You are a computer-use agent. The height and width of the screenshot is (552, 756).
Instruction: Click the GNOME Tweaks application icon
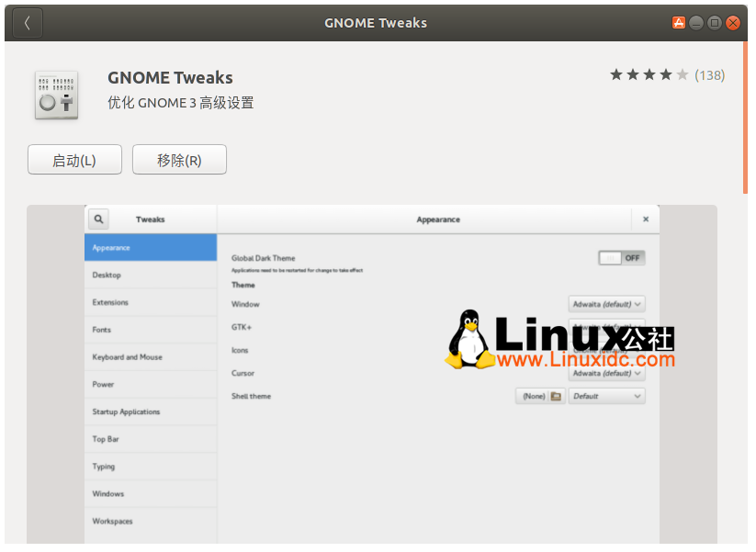(56, 95)
